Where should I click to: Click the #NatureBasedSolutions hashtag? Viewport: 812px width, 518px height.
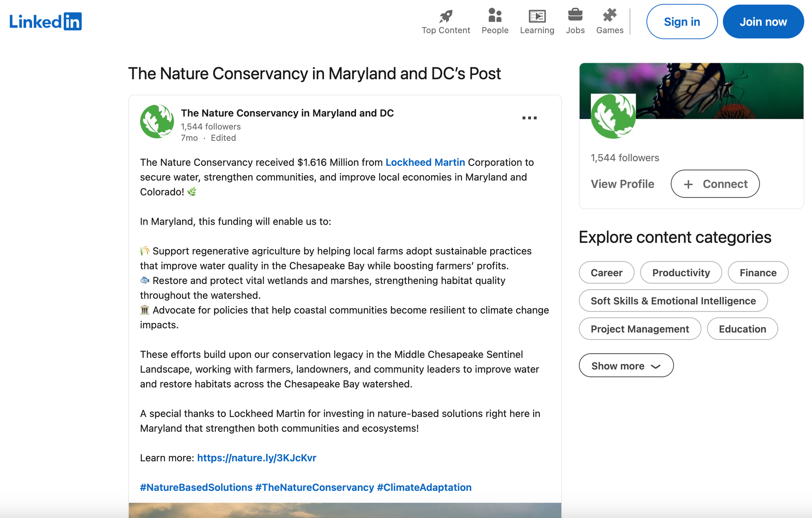(196, 488)
